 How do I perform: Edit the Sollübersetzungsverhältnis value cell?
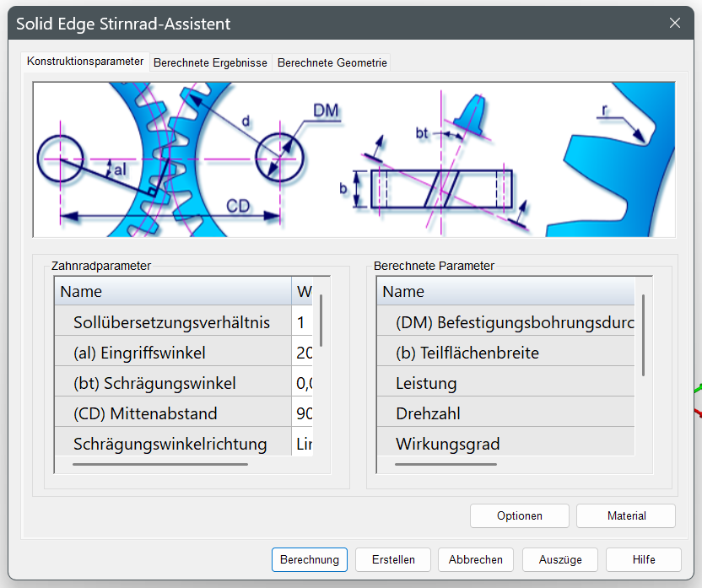302,322
